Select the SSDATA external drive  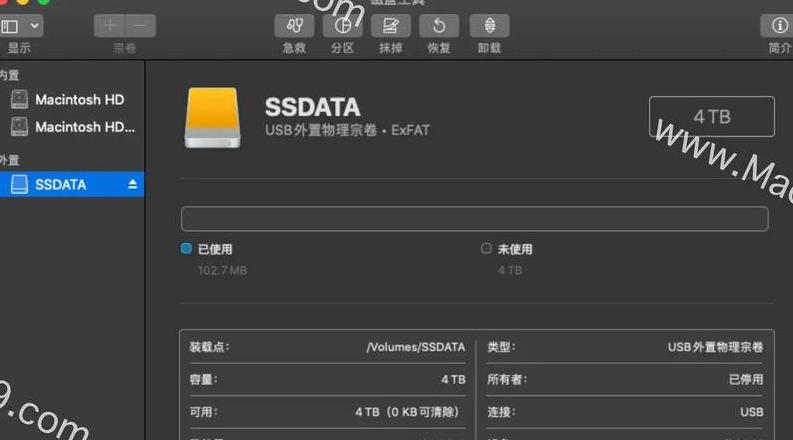pyautogui.click(x=72, y=185)
